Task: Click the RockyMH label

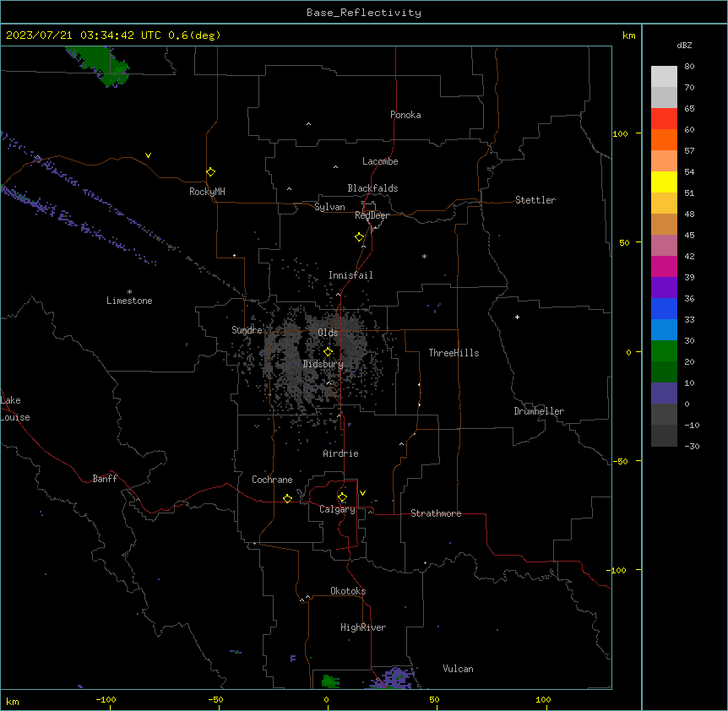Action: (207, 191)
